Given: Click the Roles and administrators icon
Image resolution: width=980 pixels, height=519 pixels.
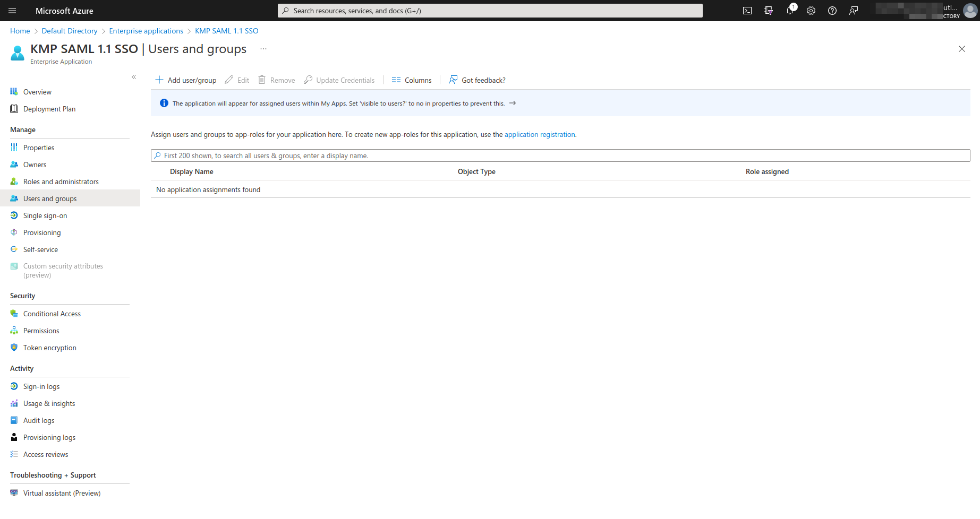Looking at the screenshot, I should [14, 181].
